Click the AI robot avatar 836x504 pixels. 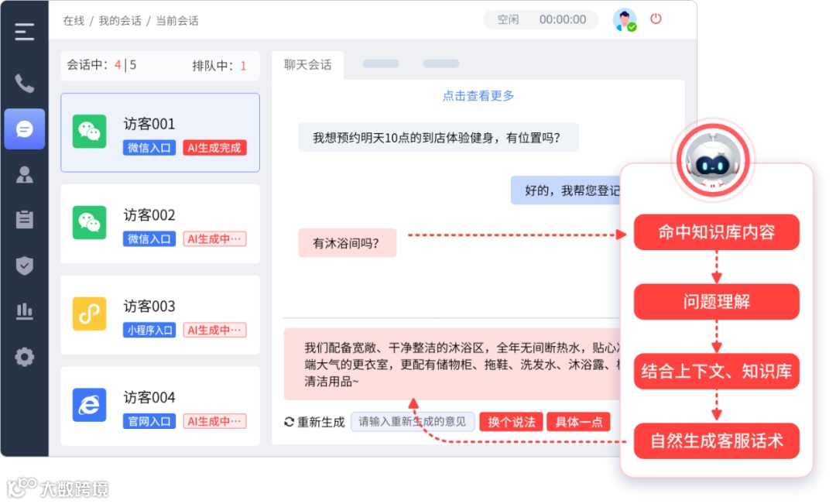pyautogui.click(x=714, y=160)
